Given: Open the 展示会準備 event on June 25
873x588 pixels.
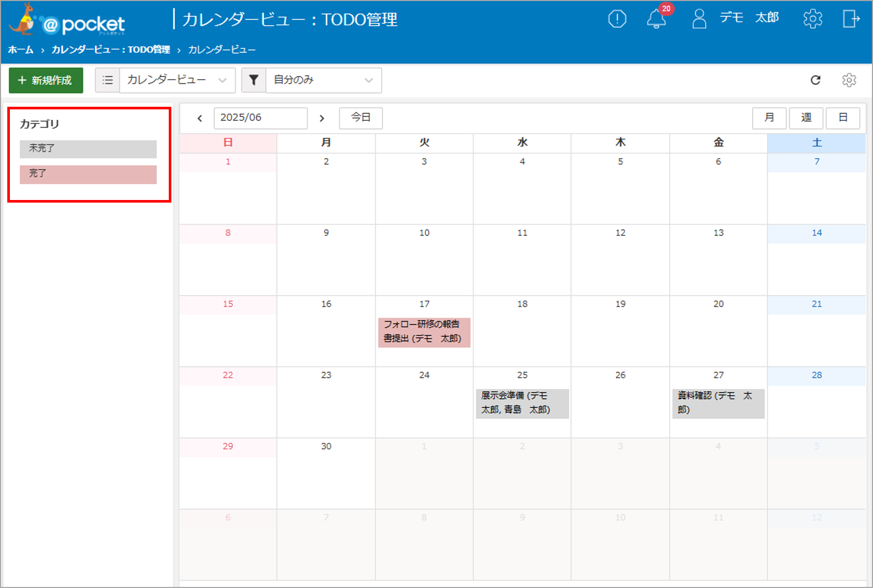Looking at the screenshot, I should [522, 403].
